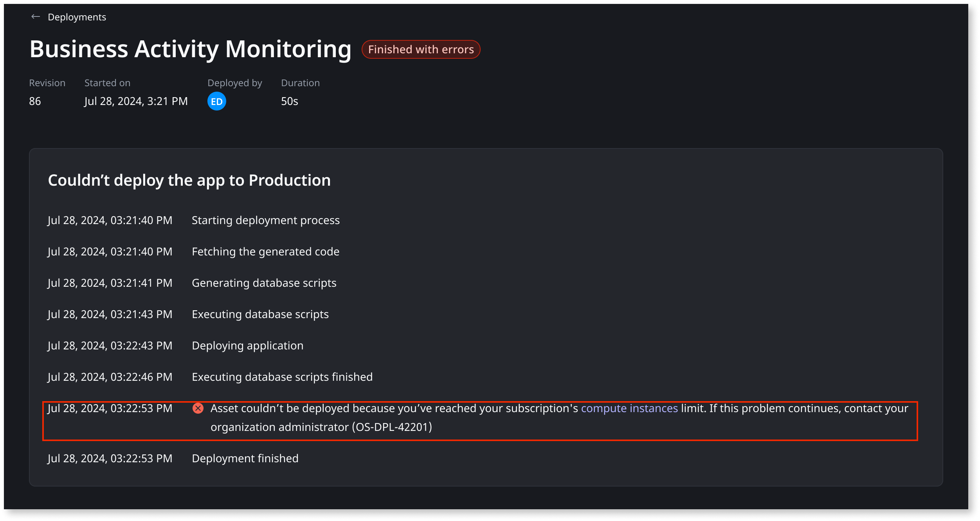980x521 pixels.
Task: Open the ED deployer avatar
Action: click(217, 101)
